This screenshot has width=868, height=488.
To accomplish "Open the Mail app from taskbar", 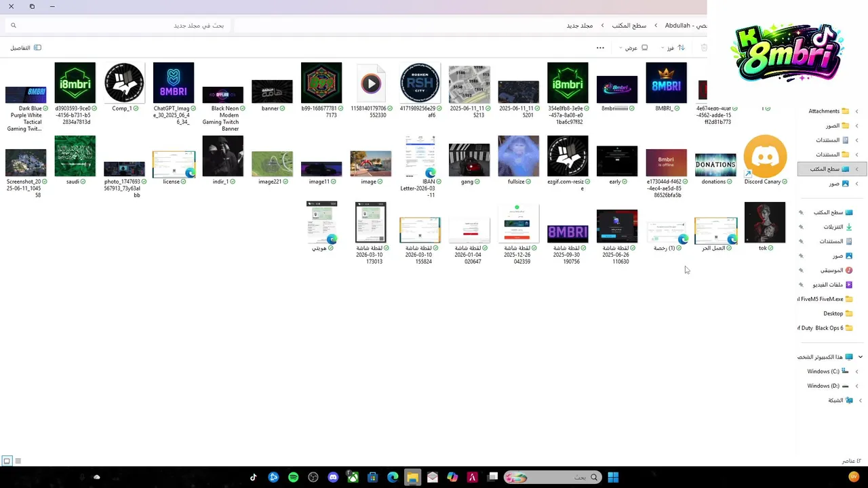I will click(x=433, y=477).
